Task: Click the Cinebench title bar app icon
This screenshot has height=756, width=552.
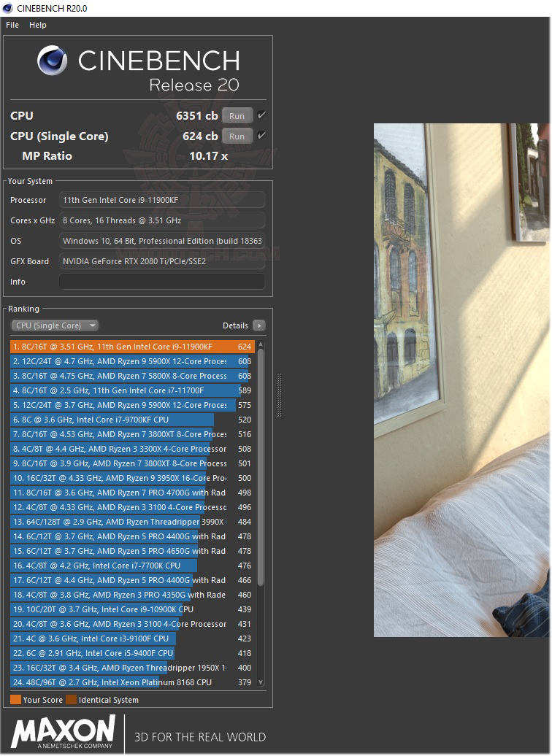Action: [x=7, y=8]
